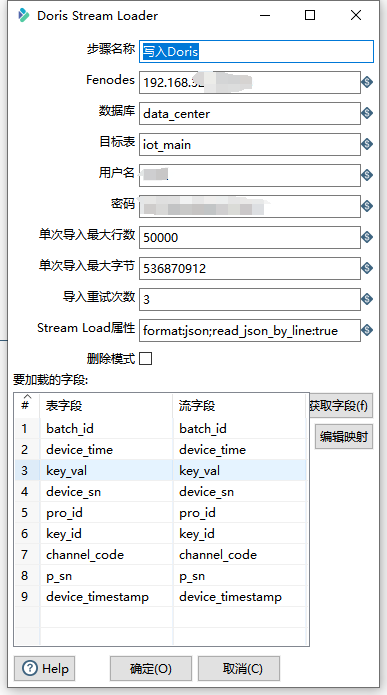Click the variable icon beside the Fenodes field
The height and width of the screenshot is (695, 387).
pyautogui.click(x=367, y=82)
